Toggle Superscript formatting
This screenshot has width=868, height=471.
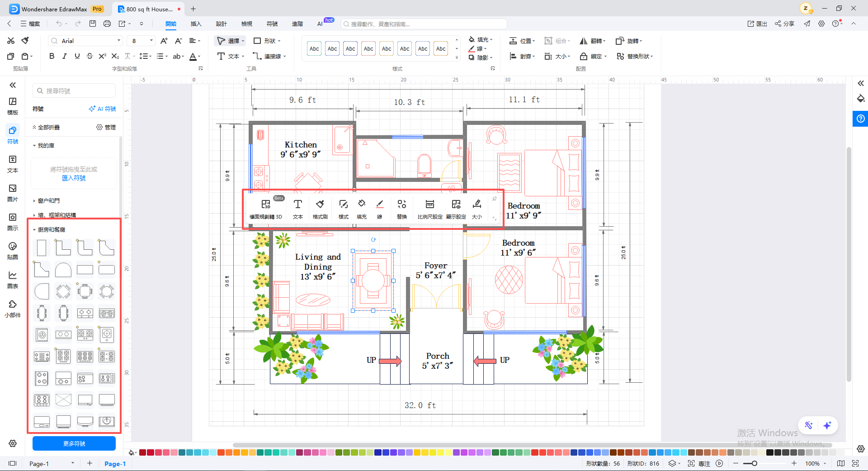coord(102,56)
